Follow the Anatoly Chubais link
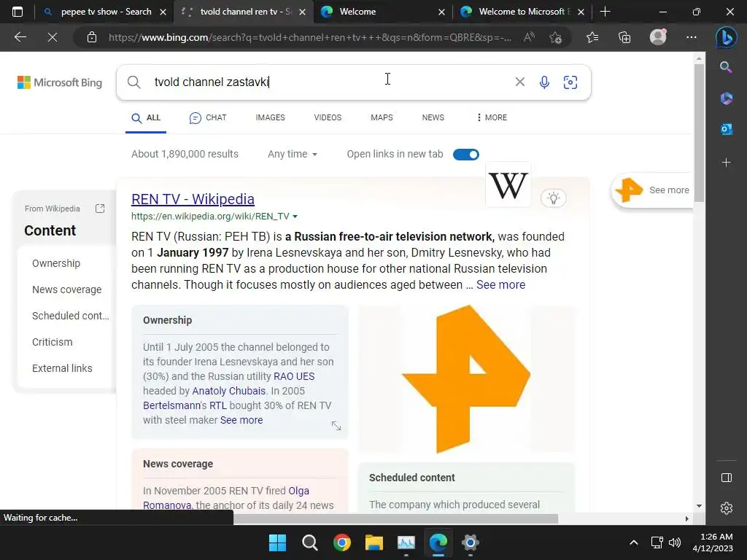 point(228,391)
